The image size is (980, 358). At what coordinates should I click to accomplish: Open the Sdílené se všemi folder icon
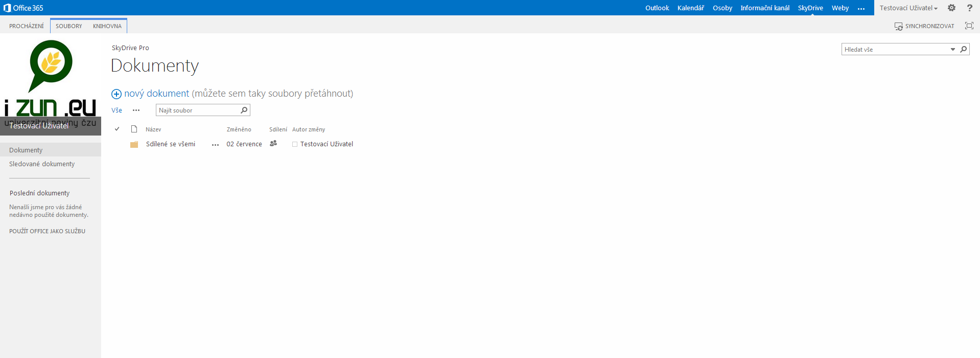point(134,144)
